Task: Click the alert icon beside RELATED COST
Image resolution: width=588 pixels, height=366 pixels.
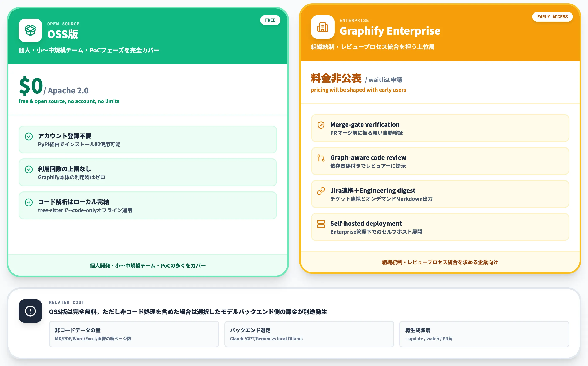Action: point(30,311)
